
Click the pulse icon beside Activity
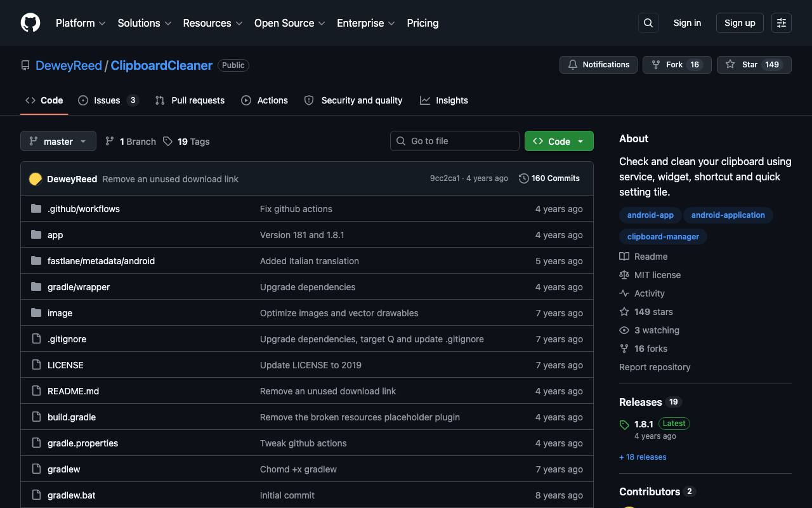[x=624, y=293]
